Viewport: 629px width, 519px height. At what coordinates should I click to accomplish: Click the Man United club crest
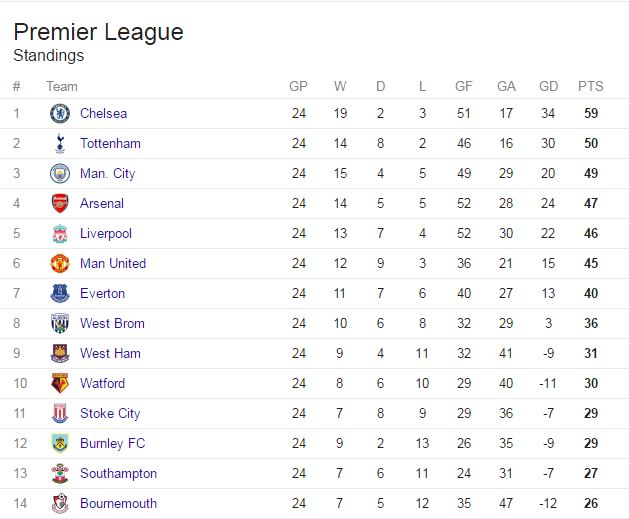[60, 263]
